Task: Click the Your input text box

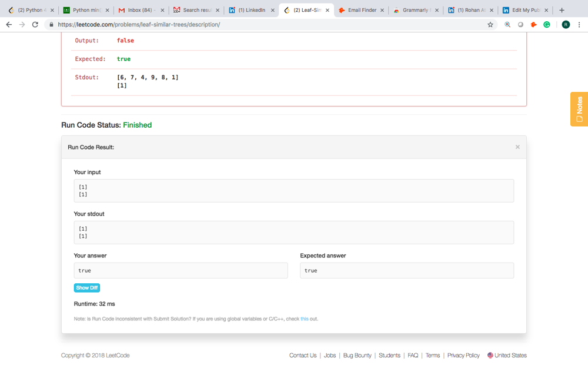Action: pyautogui.click(x=293, y=191)
